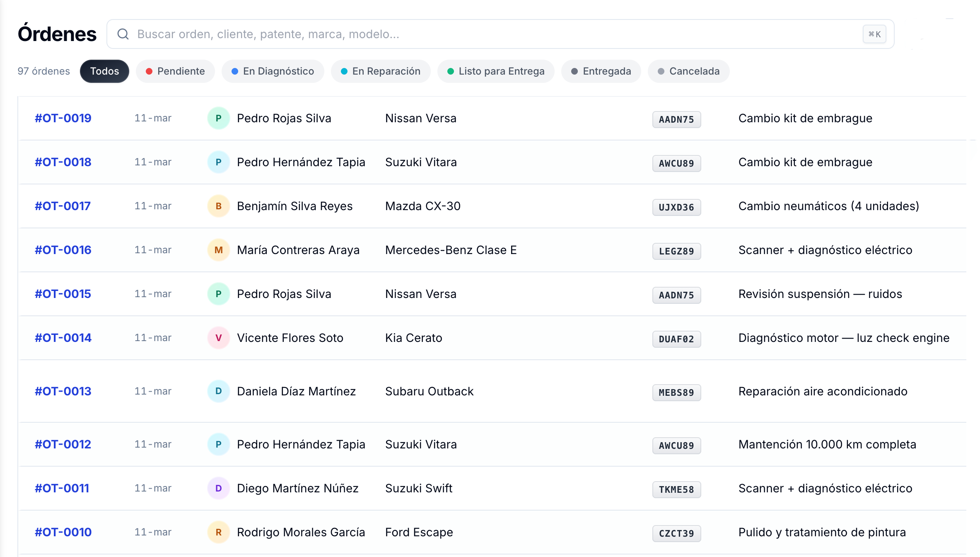980x557 pixels.
Task: Click the ⌘K shortcut badge
Action: click(874, 34)
